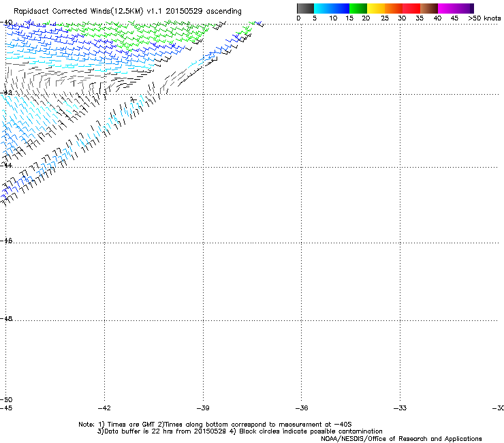Click the date '20150529 ascending' in the title
The height and width of the screenshot is (443, 504).
point(204,12)
